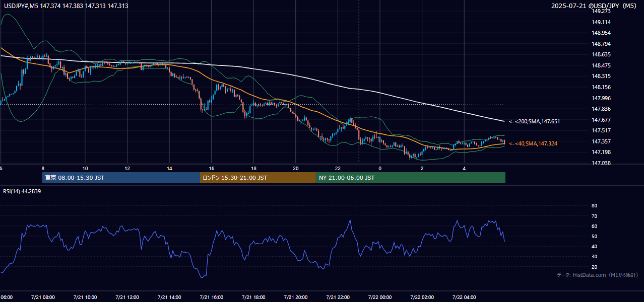Click price axis label 148.156
Viewport: 644px width, 302px height.
point(601,87)
